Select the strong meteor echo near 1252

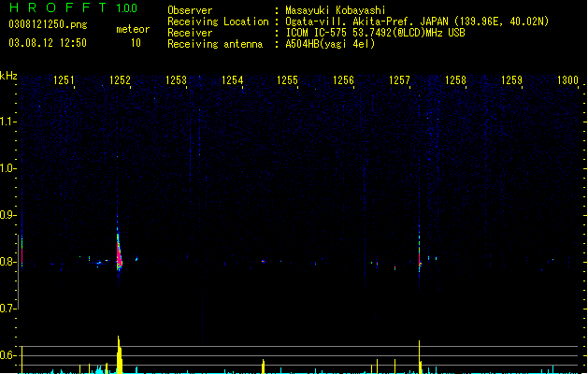point(119,250)
